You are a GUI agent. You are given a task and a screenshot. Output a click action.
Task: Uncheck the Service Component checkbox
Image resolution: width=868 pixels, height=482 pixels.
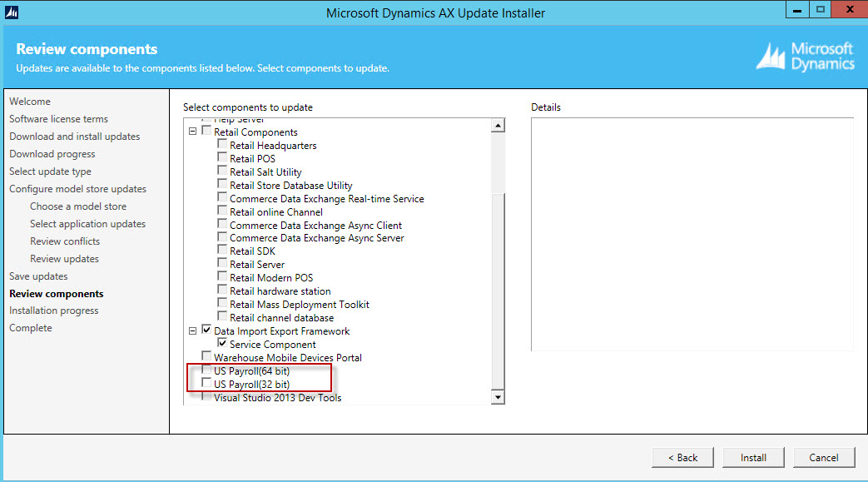(222, 344)
